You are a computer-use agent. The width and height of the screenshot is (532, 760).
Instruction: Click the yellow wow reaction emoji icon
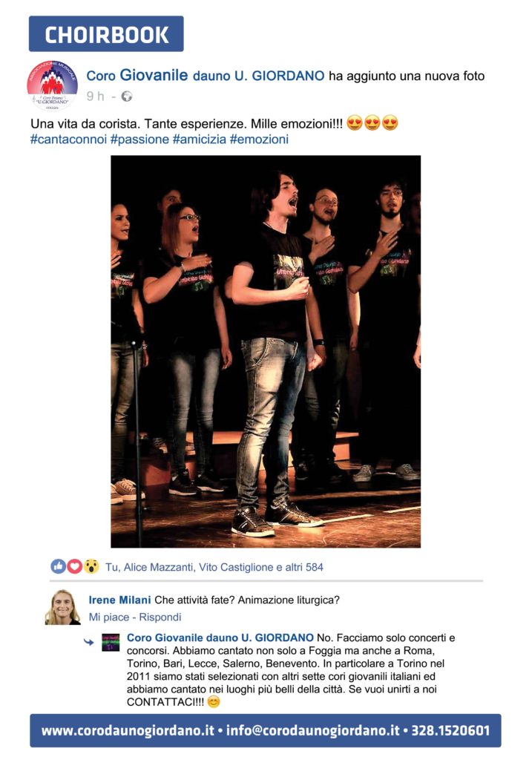click(x=91, y=566)
